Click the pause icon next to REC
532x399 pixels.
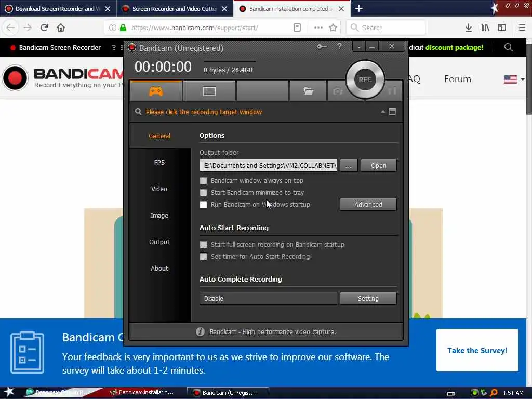coord(392,90)
